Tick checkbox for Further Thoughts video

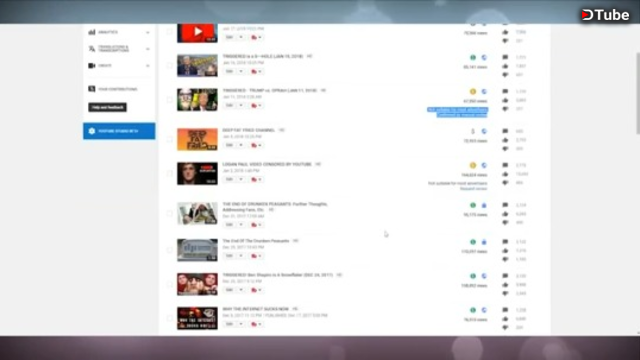pos(169,213)
